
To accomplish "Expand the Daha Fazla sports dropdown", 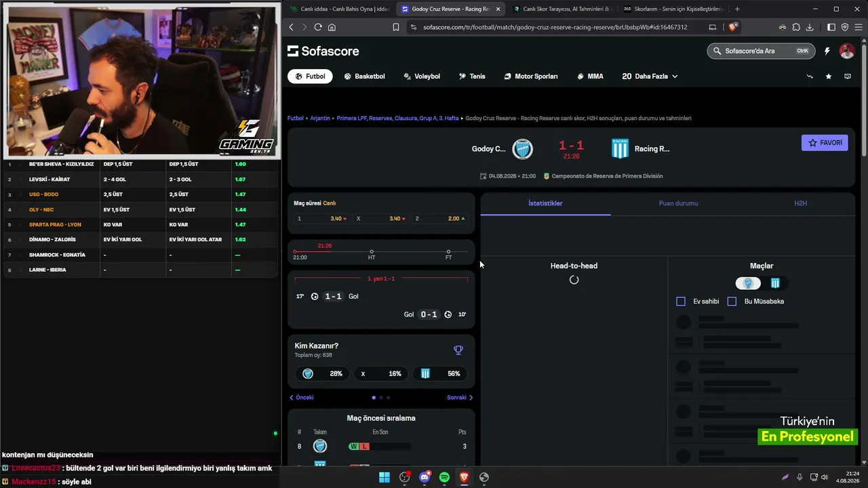I will pyautogui.click(x=650, y=77).
